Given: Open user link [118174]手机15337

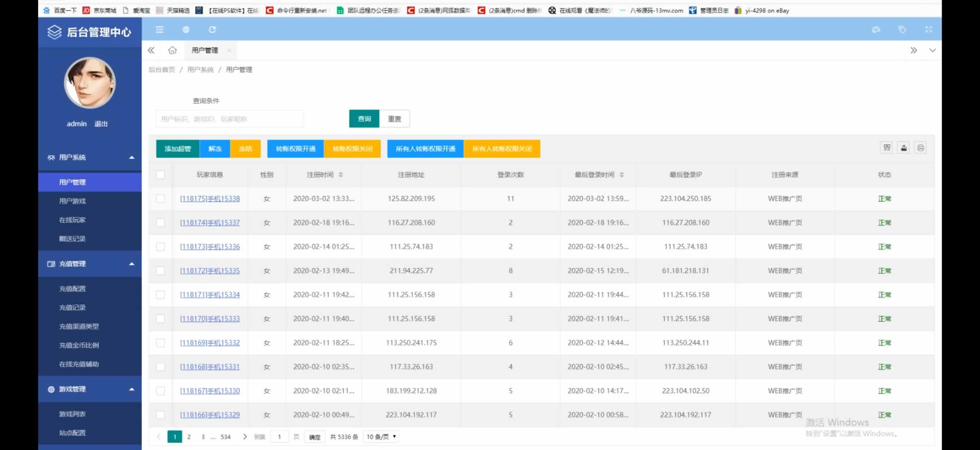Looking at the screenshot, I should click(210, 223).
